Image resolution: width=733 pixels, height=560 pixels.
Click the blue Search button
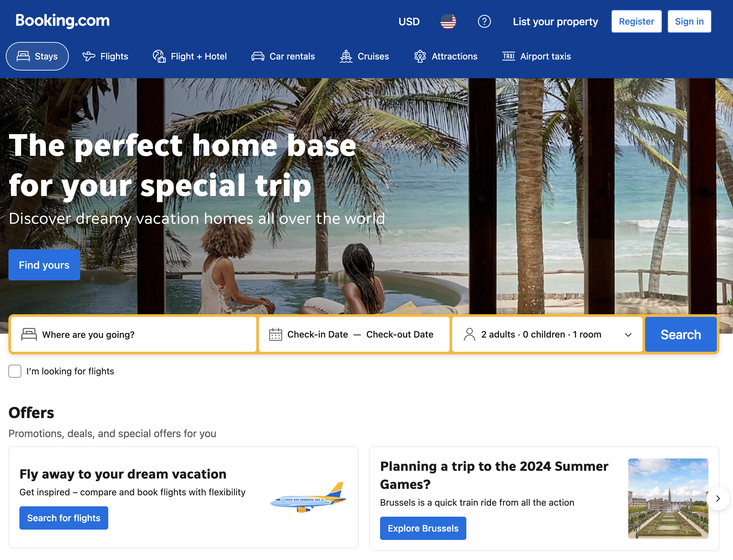pos(681,334)
